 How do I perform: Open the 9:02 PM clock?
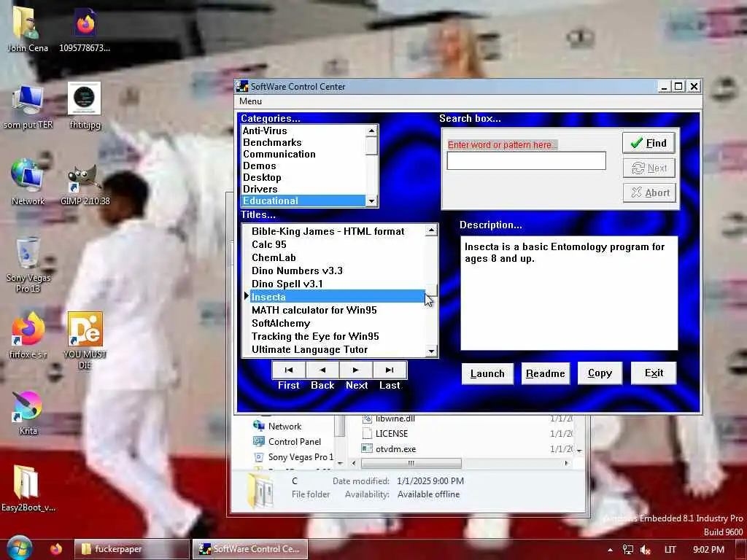(708, 550)
